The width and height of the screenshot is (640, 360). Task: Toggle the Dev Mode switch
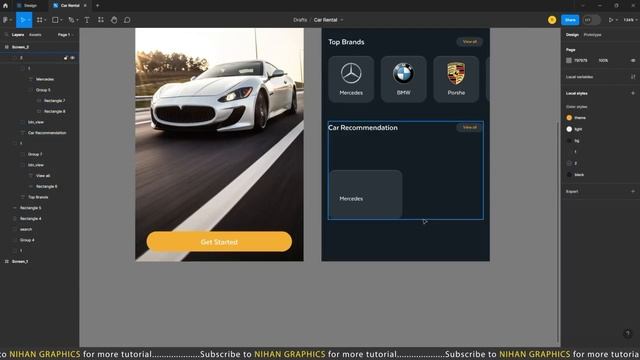click(591, 20)
